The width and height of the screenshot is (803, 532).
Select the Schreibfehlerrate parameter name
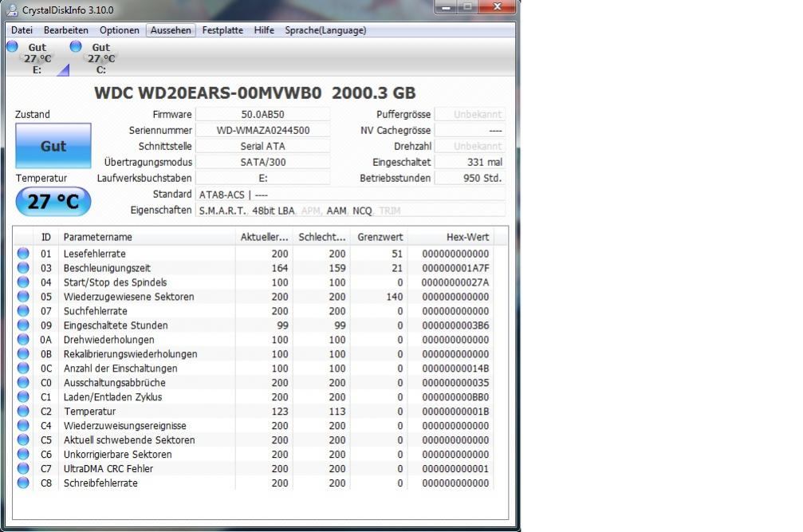pos(100,483)
